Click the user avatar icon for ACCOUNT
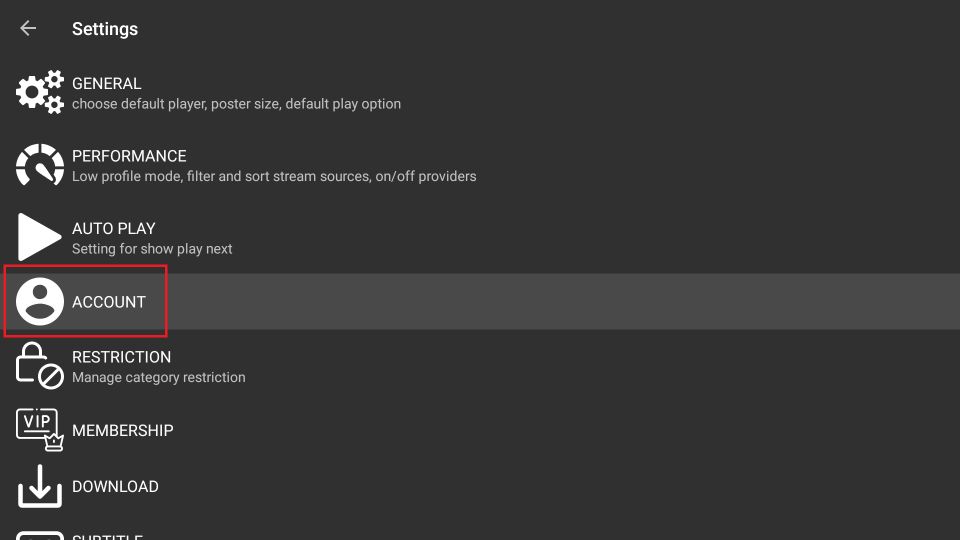 [x=40, y=301]
